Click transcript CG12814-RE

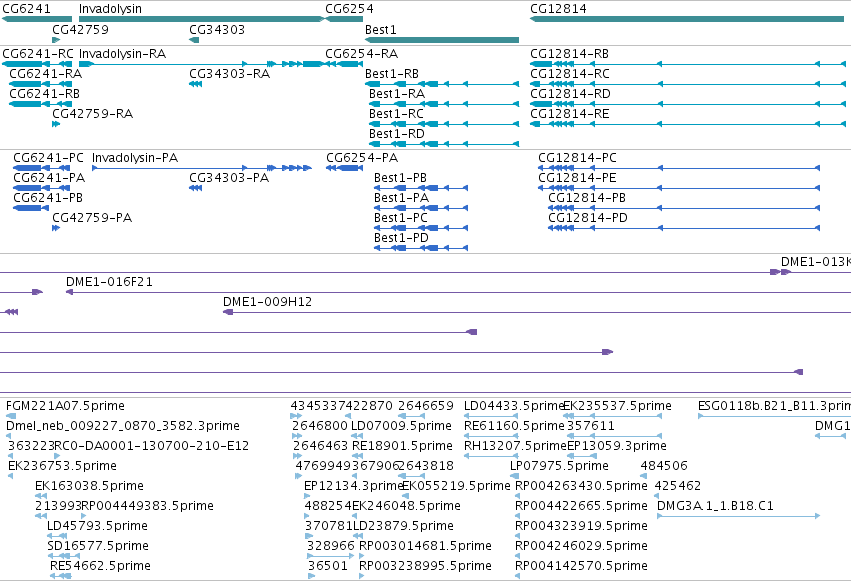[x=569, y=114]
